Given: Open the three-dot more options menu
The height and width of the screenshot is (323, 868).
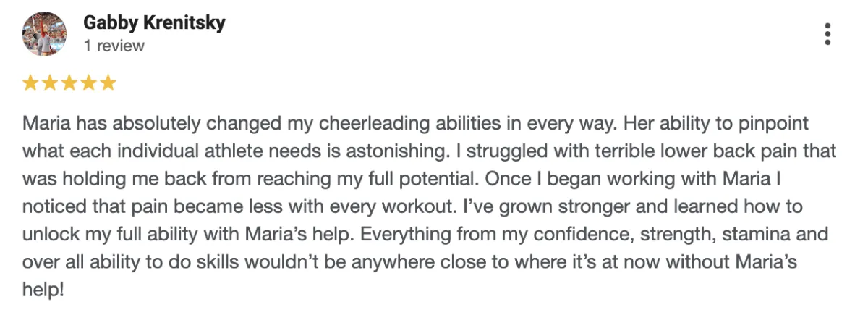Looking at the screenshot, I should click(827, 34).
